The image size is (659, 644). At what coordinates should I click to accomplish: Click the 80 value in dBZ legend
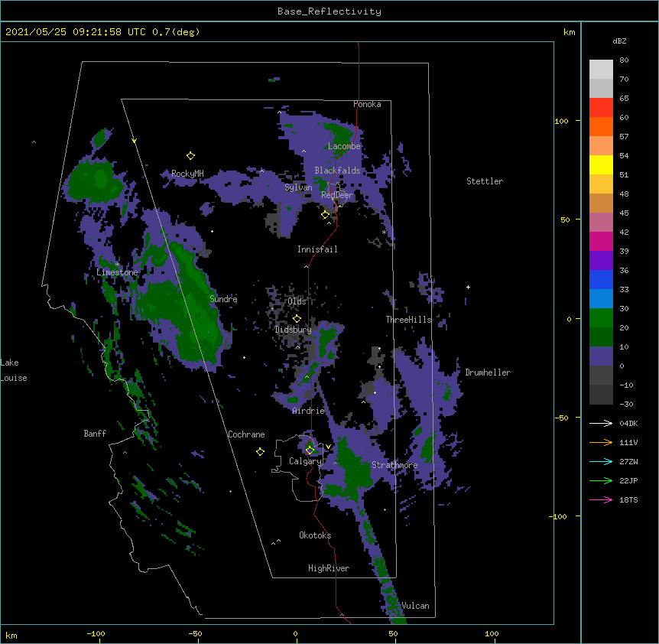point(624,60)
